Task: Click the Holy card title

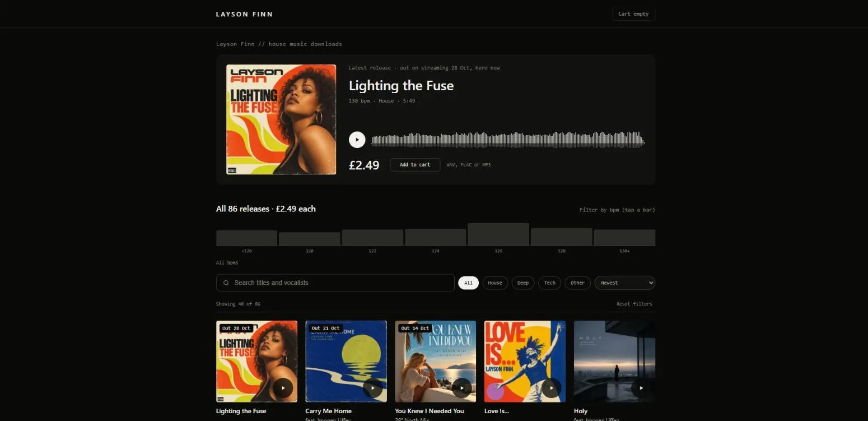Action: pos(581,411)
